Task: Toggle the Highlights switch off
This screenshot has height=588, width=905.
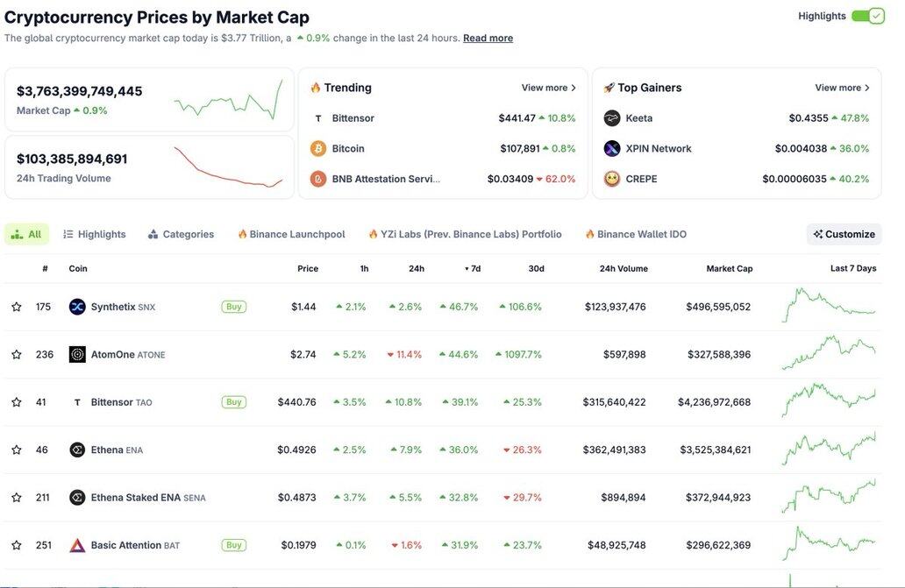Action: (x=867, y=16)
